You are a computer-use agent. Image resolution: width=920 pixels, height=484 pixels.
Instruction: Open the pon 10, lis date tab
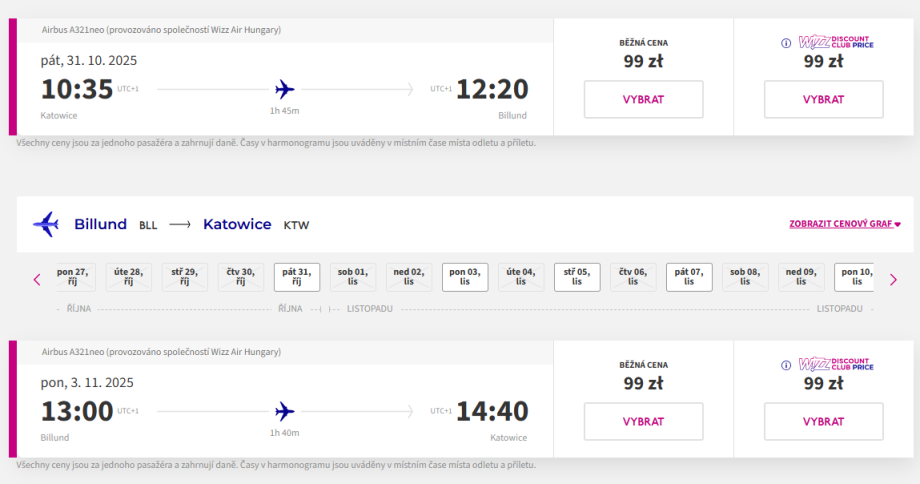point(854,277)
